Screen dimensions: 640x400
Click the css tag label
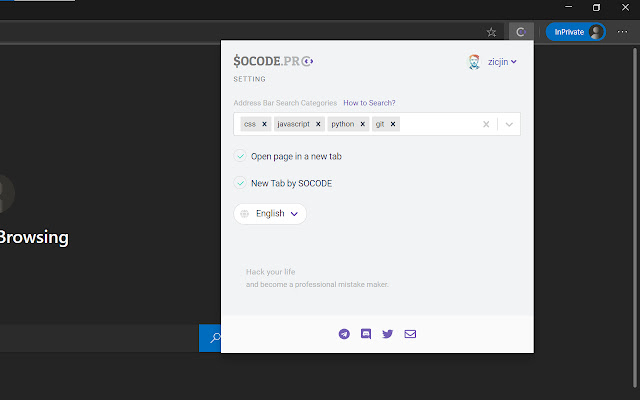click(250, 124)
